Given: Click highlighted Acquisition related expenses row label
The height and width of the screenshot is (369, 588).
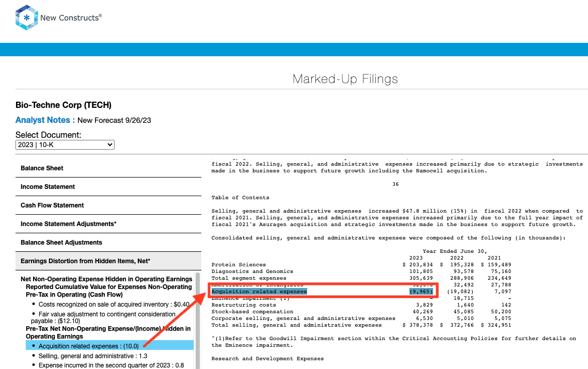Looking at the screenshot, I should coord(259,292).
